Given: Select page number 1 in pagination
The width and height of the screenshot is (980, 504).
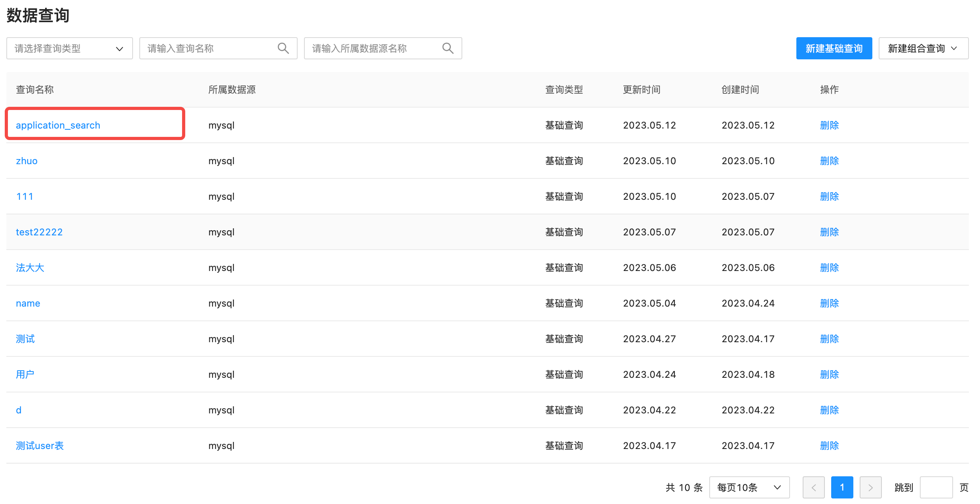Looking at the screenshot, I should (x=842, y=487).
